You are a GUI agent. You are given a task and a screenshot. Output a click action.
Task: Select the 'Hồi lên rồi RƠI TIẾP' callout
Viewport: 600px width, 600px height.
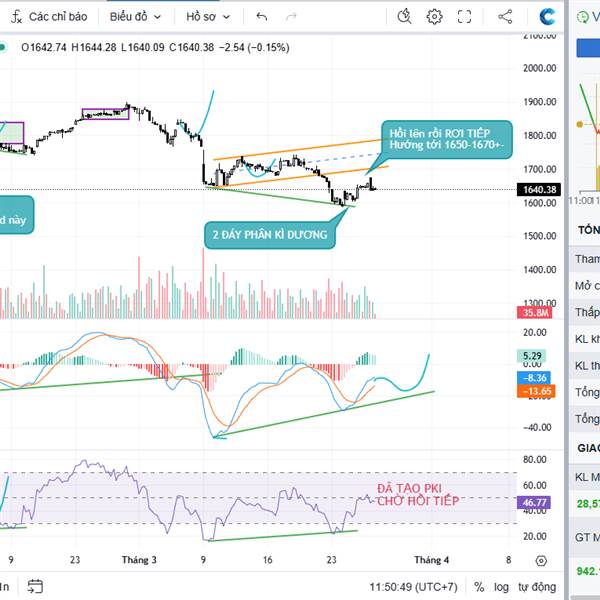(446, 139)
